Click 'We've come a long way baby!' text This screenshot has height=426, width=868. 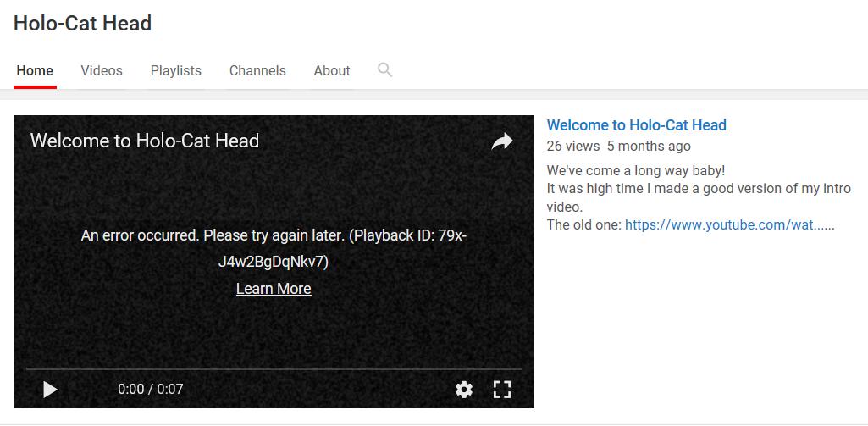coord(636,170)
